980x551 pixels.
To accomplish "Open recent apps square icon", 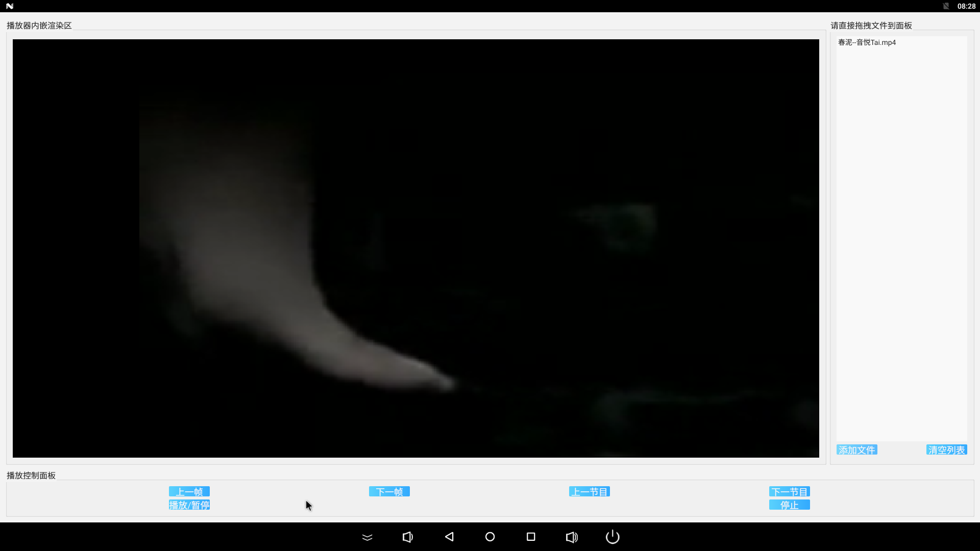I will point(531,537).
